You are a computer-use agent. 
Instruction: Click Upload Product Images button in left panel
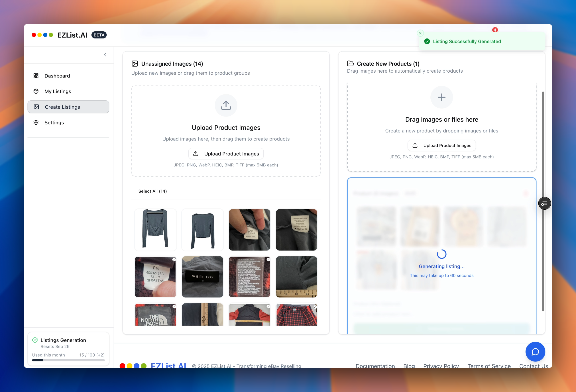coord(226,154)
